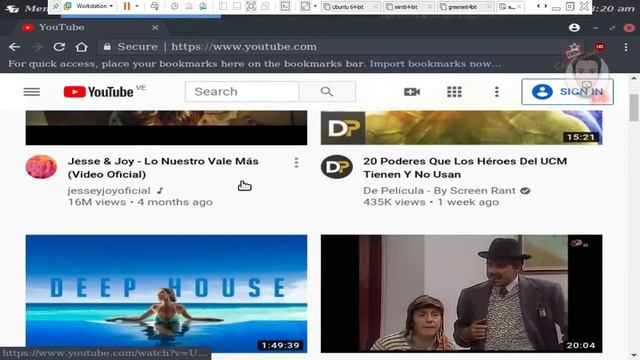The width and height of the screenshot is (640, 360).
Task: Open the Chrome profile icon
Action: [x=574, y=27]
